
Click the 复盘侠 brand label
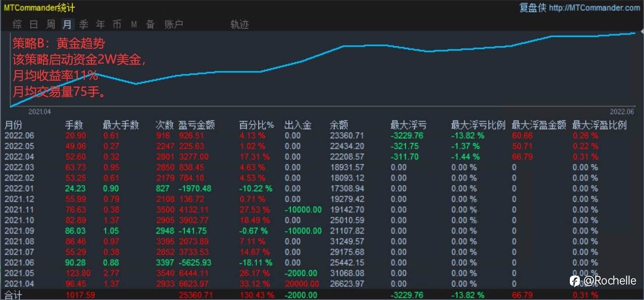[x=532, y=8]
